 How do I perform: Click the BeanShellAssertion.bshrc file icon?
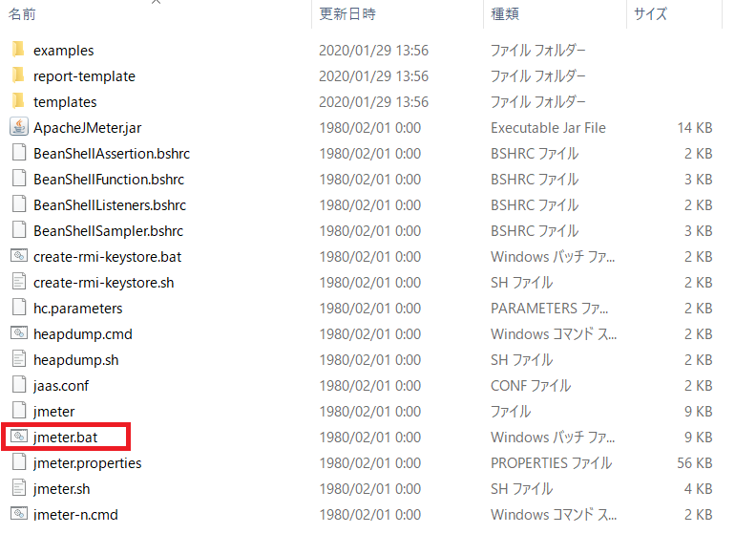pyautogui.click(x=19, y=153)
